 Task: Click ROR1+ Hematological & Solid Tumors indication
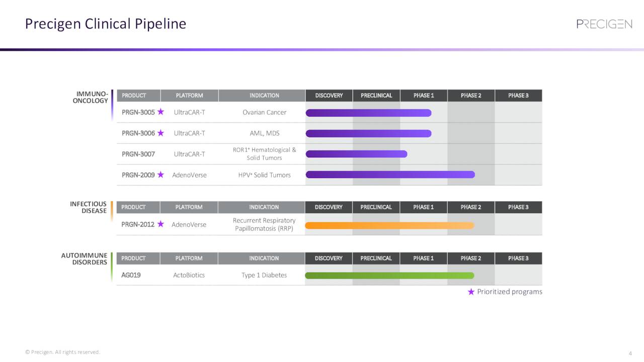264,154
